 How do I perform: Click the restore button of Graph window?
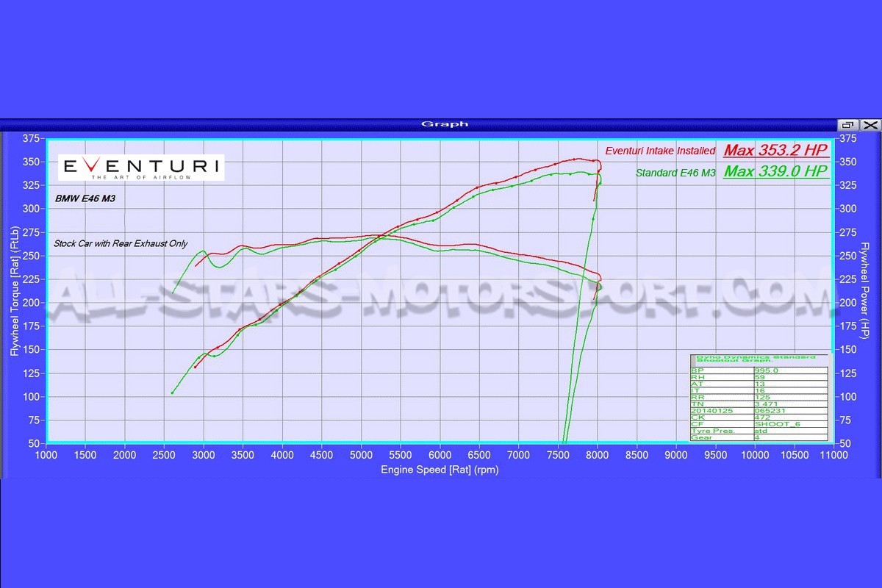coord(848,125)
